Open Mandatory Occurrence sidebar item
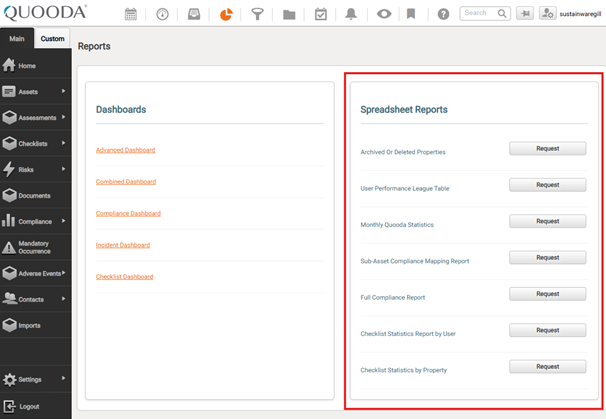 pos(36,247)
